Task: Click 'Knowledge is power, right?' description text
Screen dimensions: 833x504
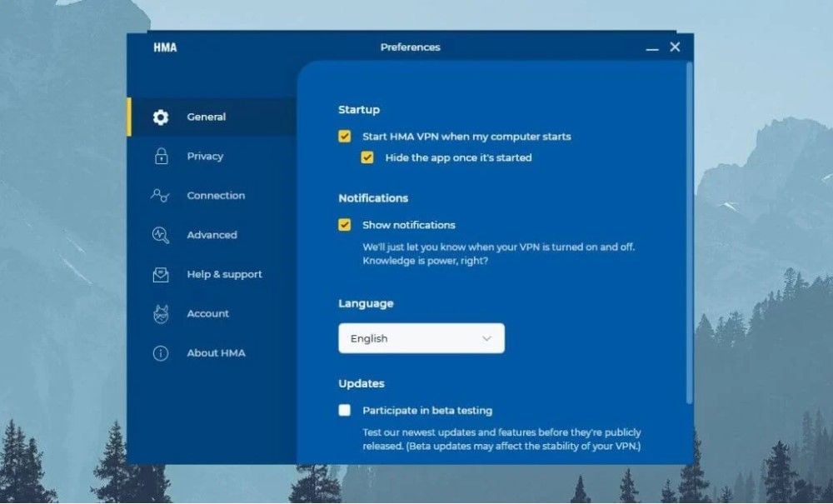Action: pyautogui.click(x=425, y=261)
